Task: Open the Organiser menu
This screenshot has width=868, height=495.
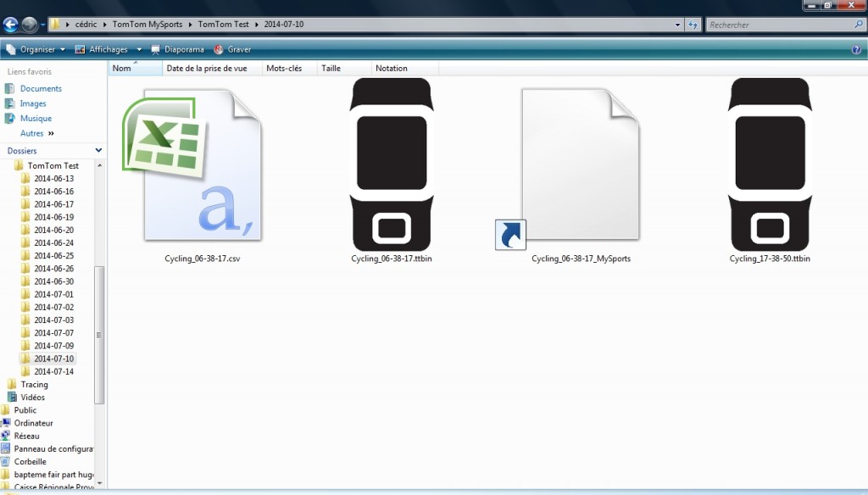Action: click(36, 49)
